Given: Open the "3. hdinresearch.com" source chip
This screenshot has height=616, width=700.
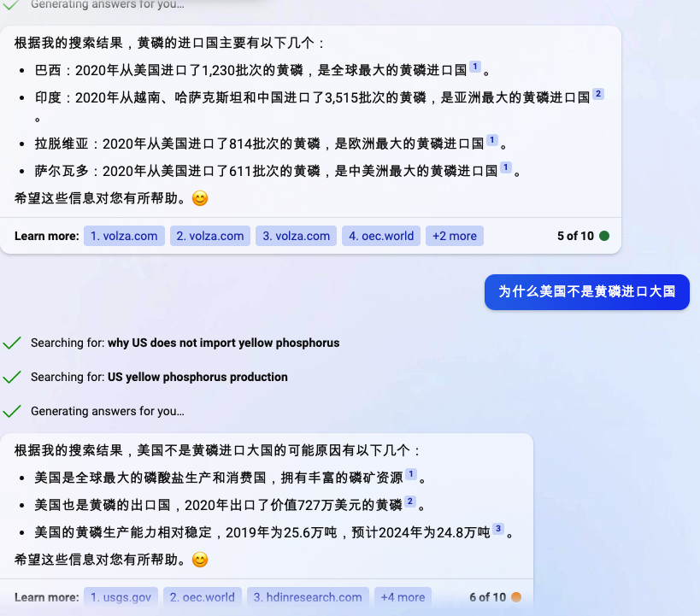Looking at the screenshot, I should coord(308,597).
